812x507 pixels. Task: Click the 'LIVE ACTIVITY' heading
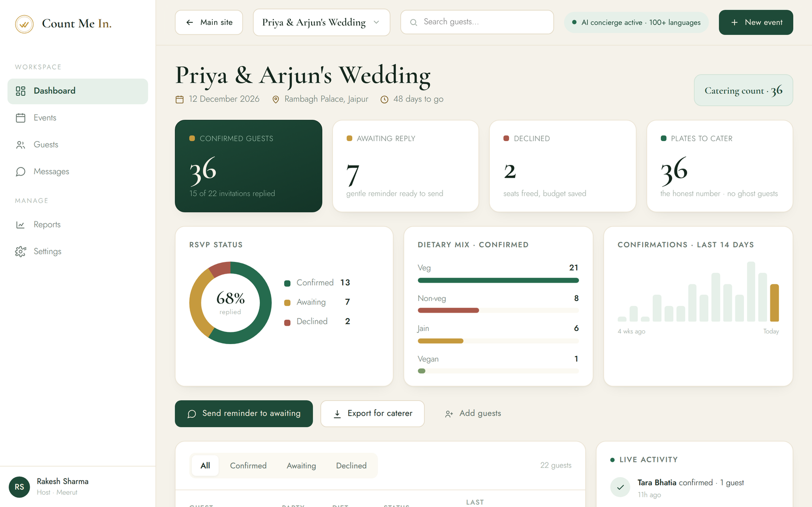649,459
